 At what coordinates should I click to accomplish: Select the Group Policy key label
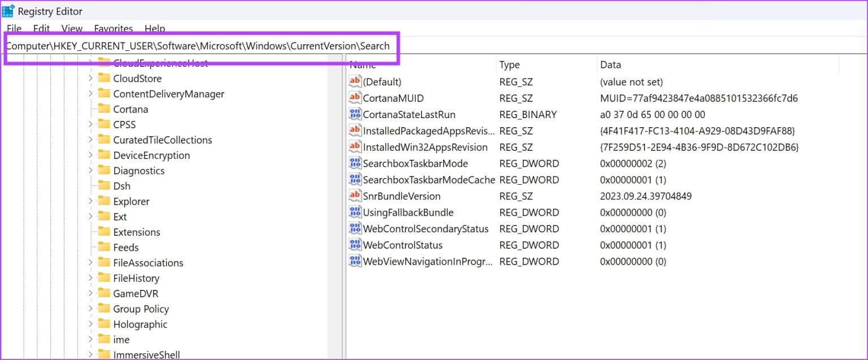(x=141, y=309)
